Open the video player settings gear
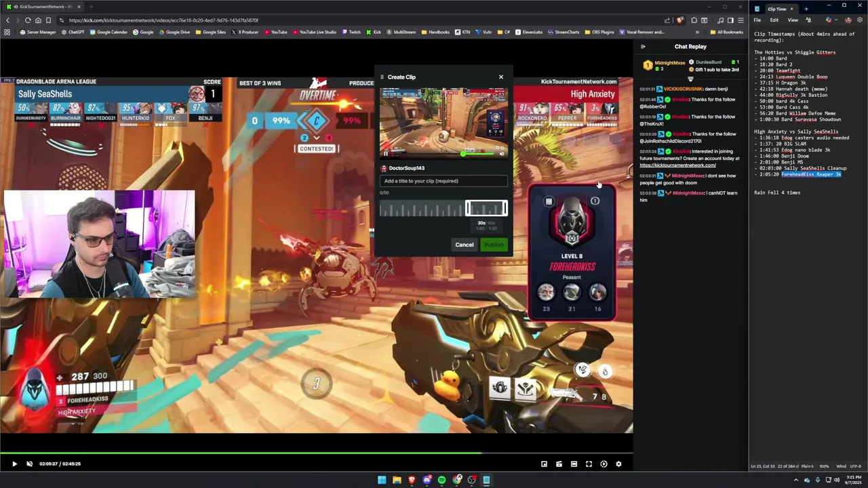 click(x=618, y=464)
